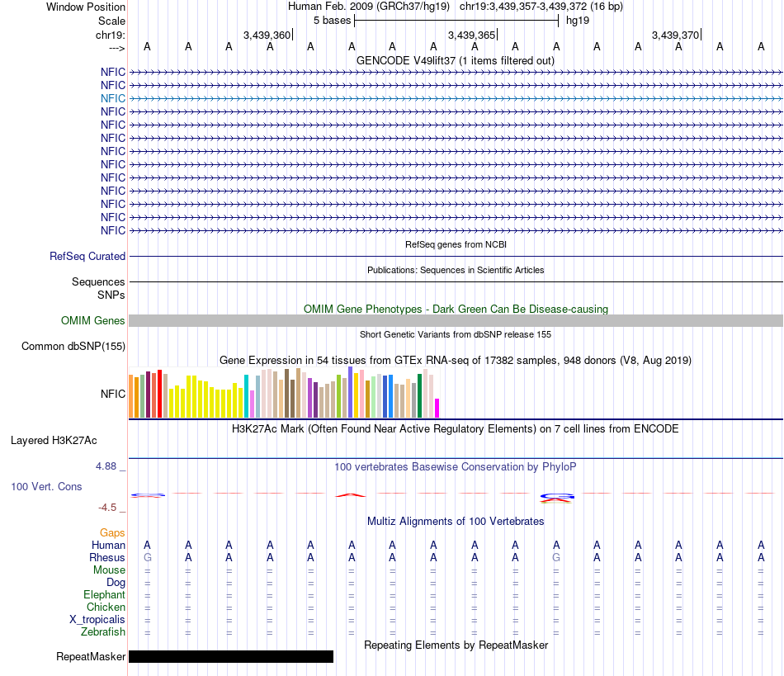Click the GTEx 'Gene Expression in 54 tissues' title
The width and height of the screenshot is (784, 676).
point(456,360)
